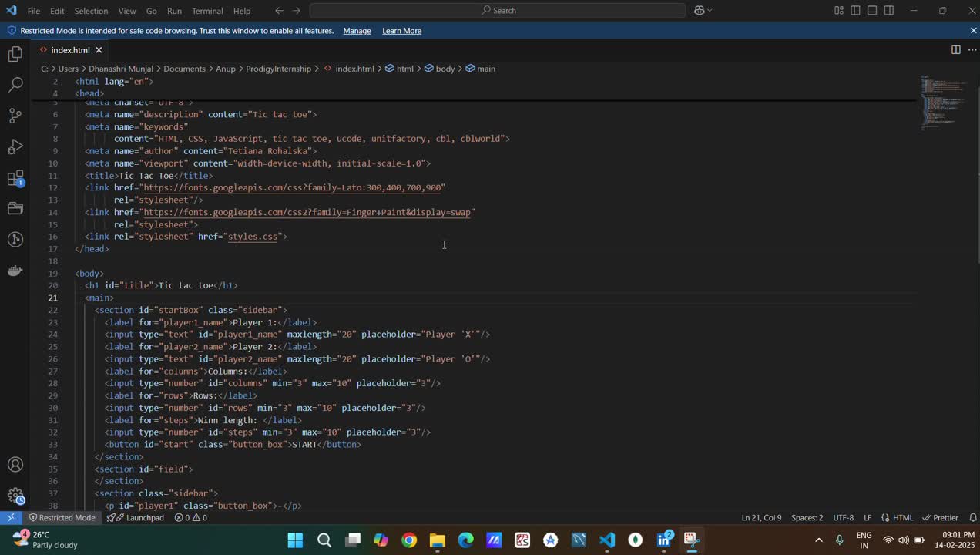Show hidden system tray icons chevron

(818, 540)
